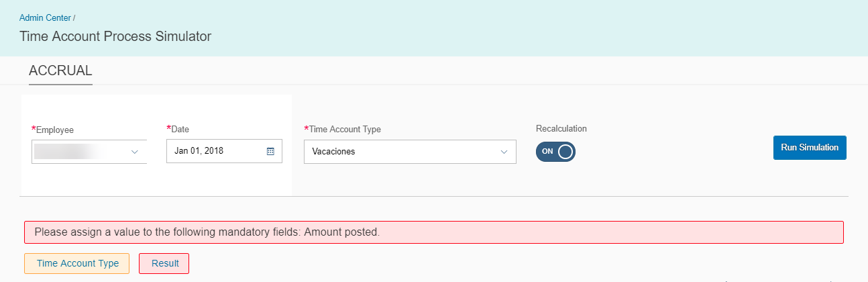The image size is (868, 282).
Task: Run the simulation
Action: click(x=810, y=148)
